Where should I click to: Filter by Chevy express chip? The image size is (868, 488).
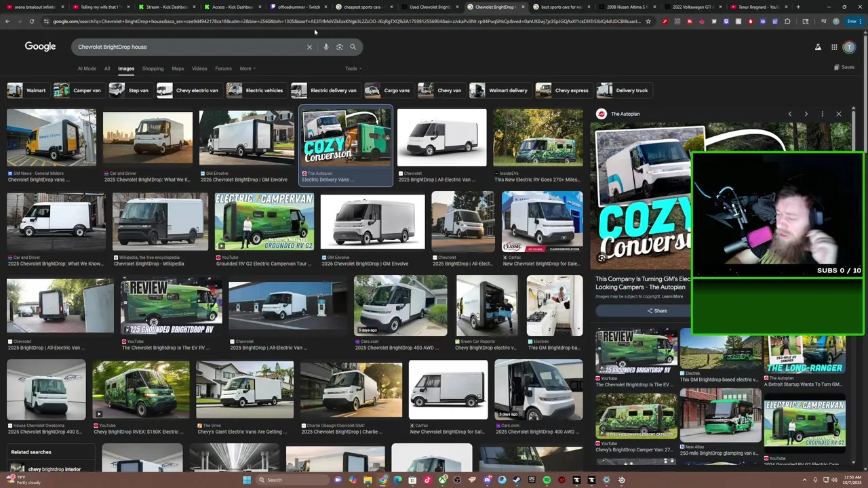(x=563, y=90)
